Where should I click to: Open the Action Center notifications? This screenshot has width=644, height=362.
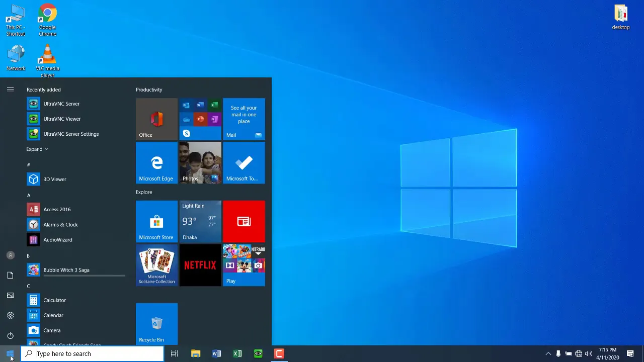click(x=630, y=353)
